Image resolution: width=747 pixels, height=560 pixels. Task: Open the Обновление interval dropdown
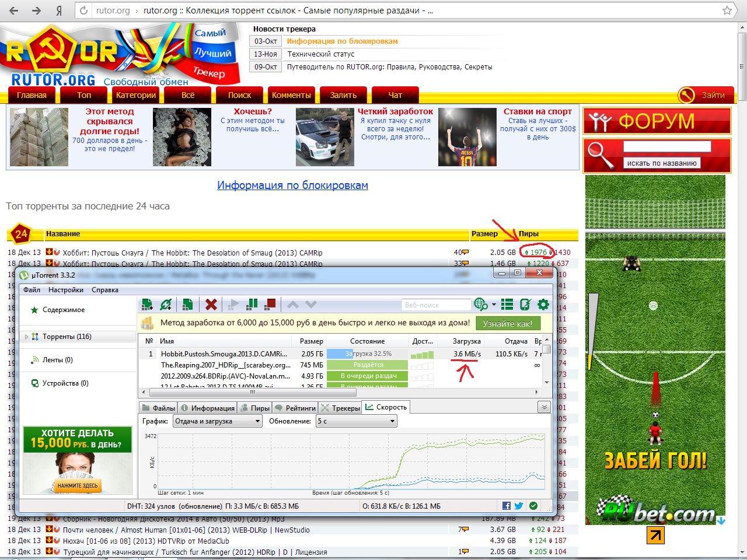[356, 421]
